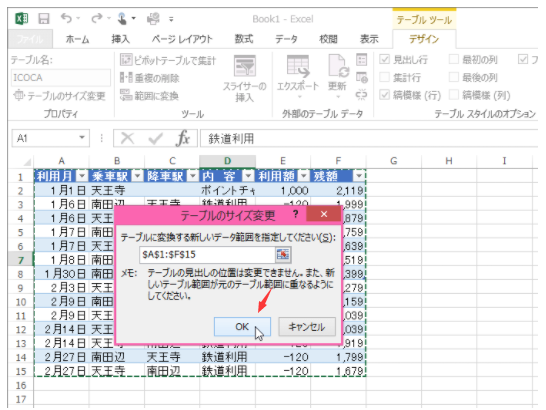
Task: Click スライサーの挿入 slicer icon
Action: point(244,65)
